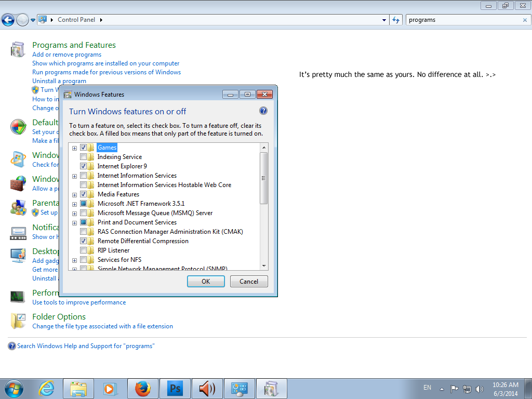
Task: Open the Desktop Gadgets monitor icon
Action: click(x=18, y=256)
